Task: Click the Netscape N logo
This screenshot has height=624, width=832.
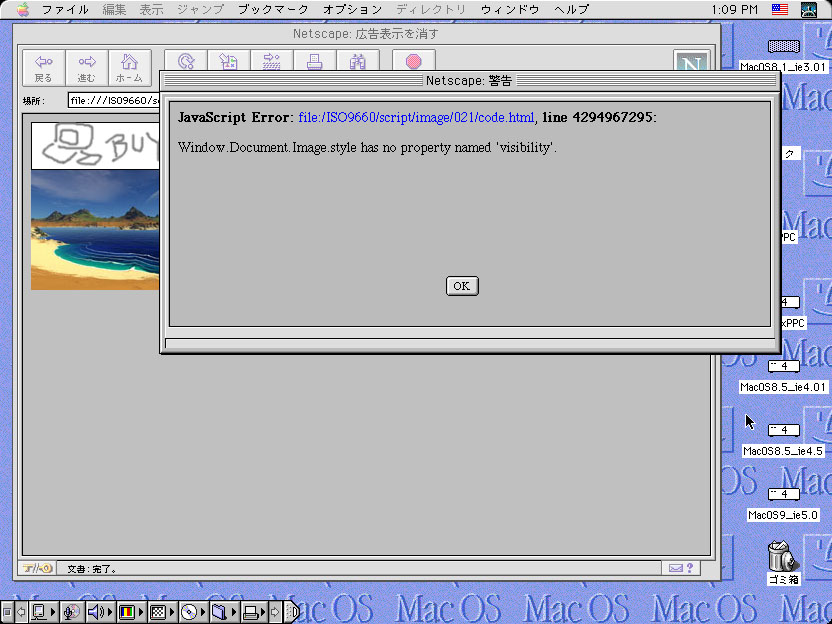Action: coord(691,61)
